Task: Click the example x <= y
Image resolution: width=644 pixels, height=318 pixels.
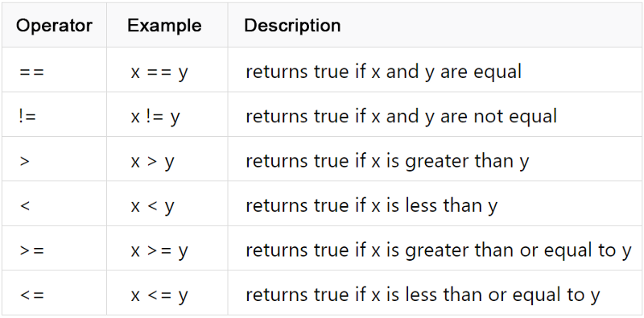Action: point(159,295)
